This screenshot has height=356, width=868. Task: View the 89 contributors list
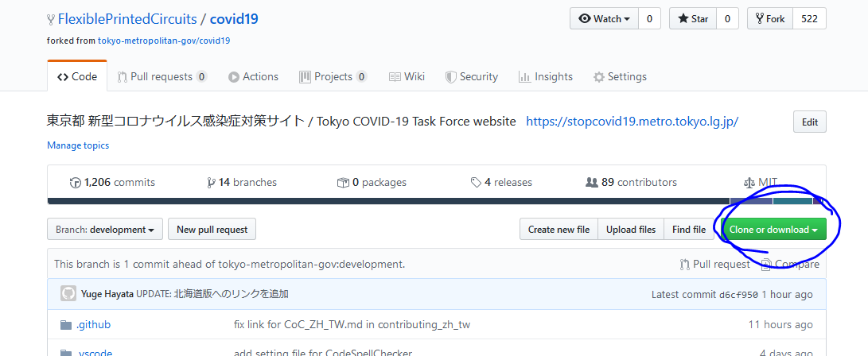pyautogui.click(x=631, y=183)
